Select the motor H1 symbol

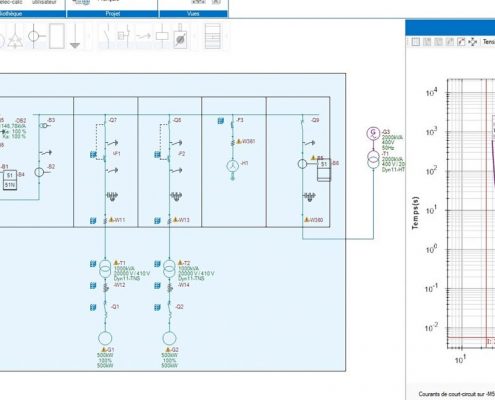pos(233,166)
